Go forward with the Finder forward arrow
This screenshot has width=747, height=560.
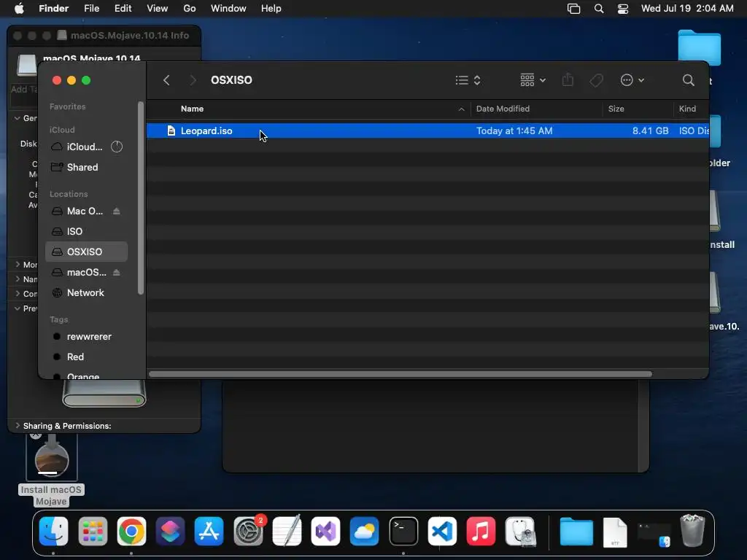[193, 80]
